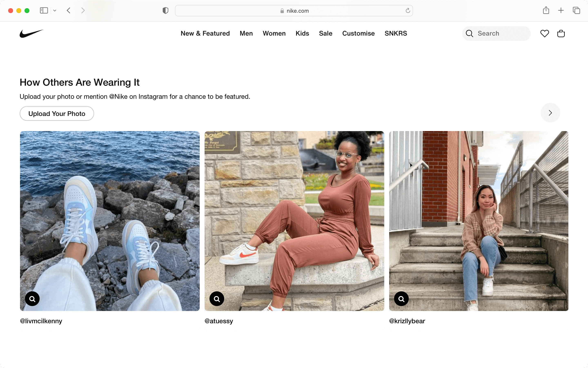
Task: Open the Safari share icon
Action: tap(546, 10)
